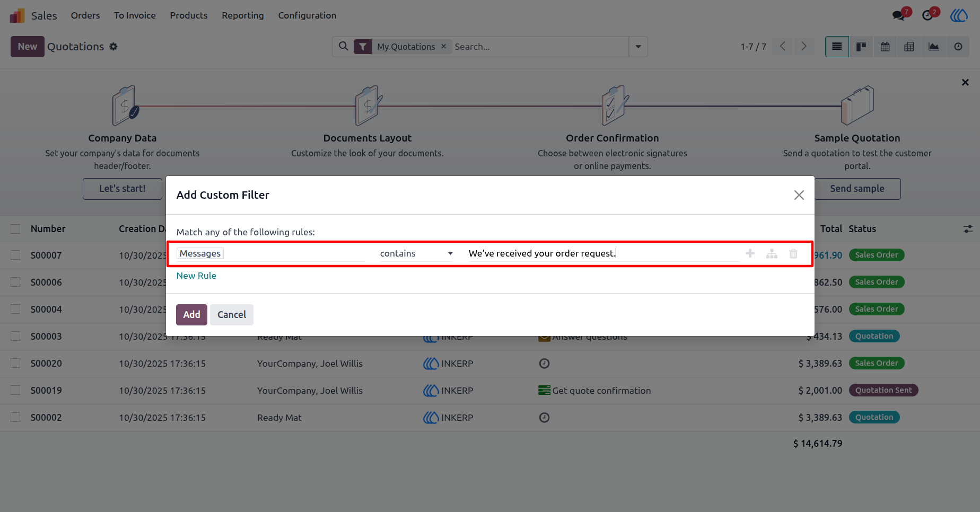Image resolution: width=980 pixels, height=512 pixels.
Task: Click the search magnifier icon
Action: [x=344, y=46]
